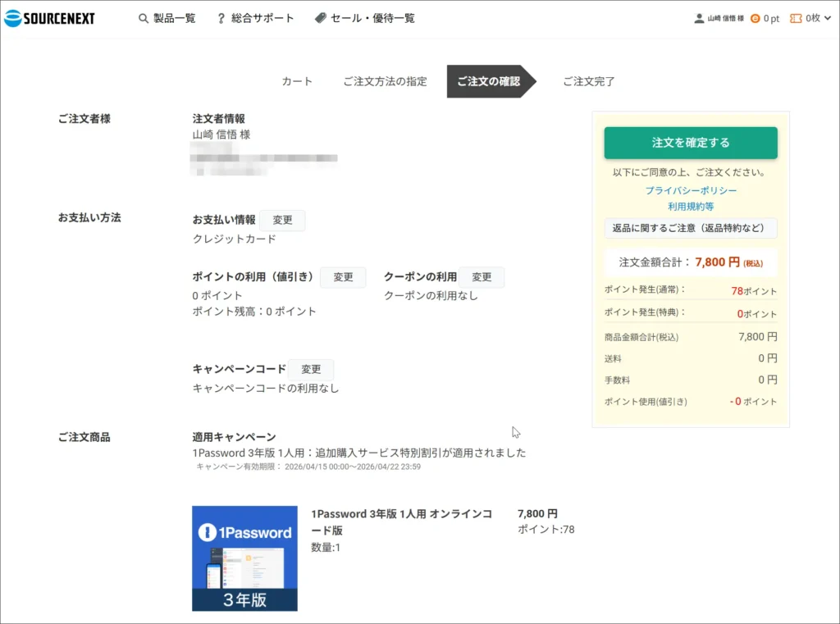Click the magnifier icon beside 製品一覧

(144, 18)
